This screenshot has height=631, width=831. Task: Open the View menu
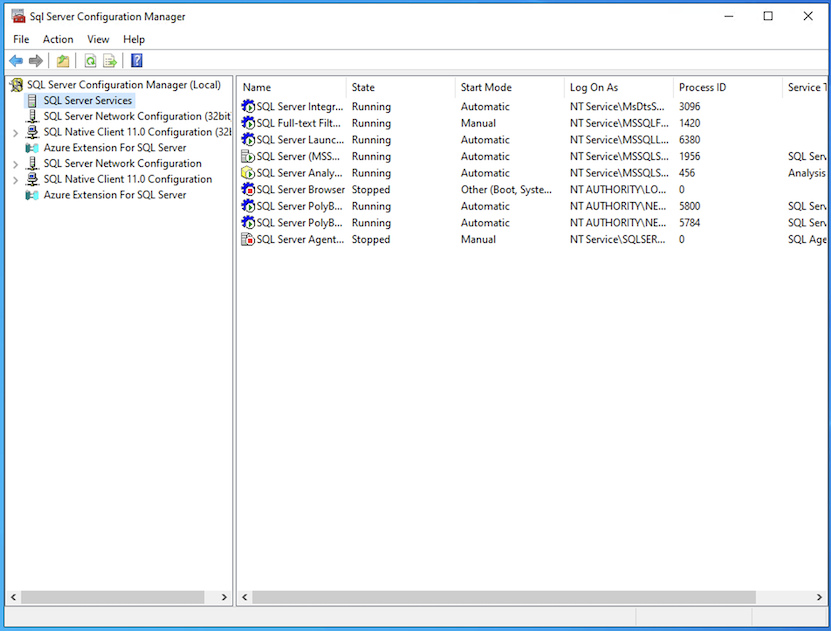97,39
